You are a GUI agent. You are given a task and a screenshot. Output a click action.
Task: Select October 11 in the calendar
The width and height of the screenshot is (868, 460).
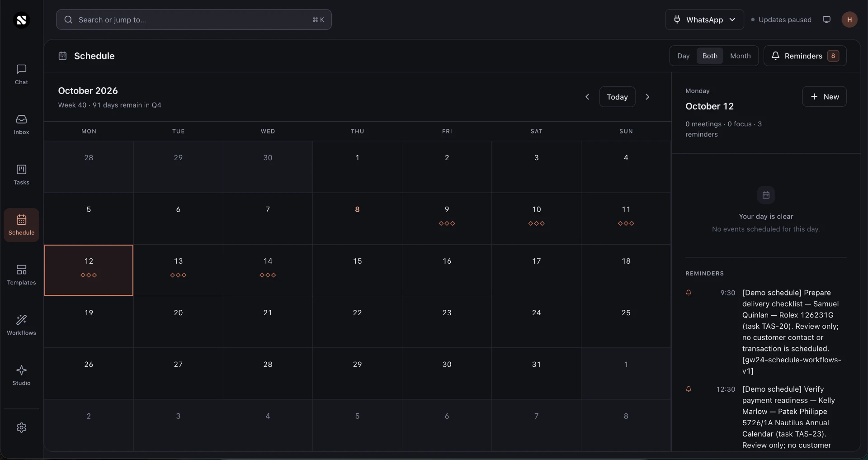(x=626, y=218)
